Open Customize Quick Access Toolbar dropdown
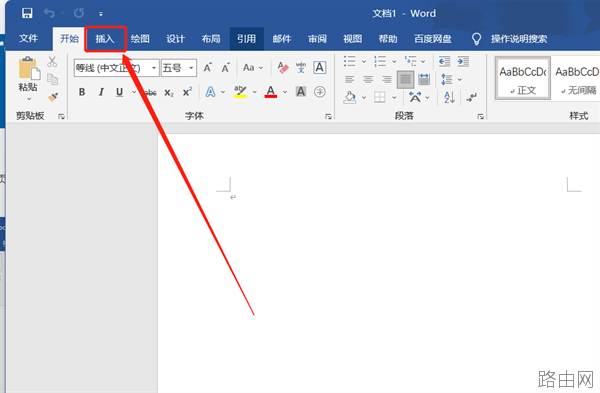600x393 pixels. [101, 14]
